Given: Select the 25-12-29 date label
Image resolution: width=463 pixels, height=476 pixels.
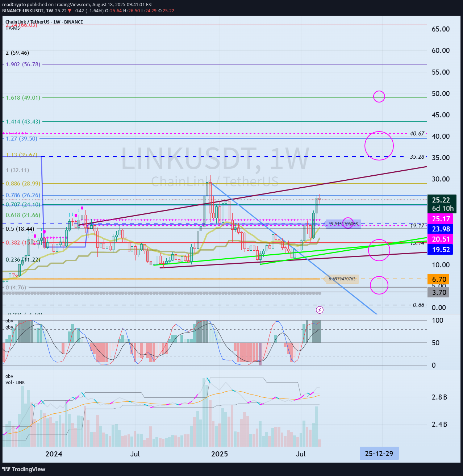Looking at the screenshot, I should tap(379, 454).
